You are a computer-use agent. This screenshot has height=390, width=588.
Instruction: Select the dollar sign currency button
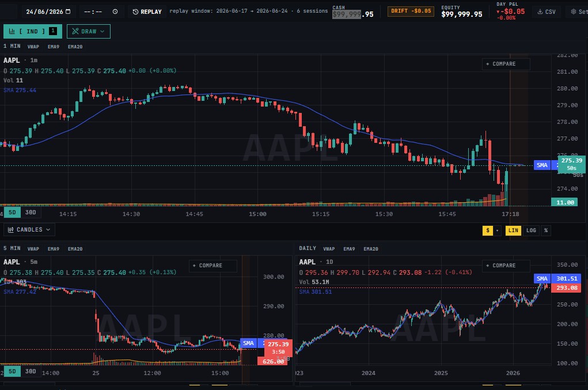click(x=487, y=230)
